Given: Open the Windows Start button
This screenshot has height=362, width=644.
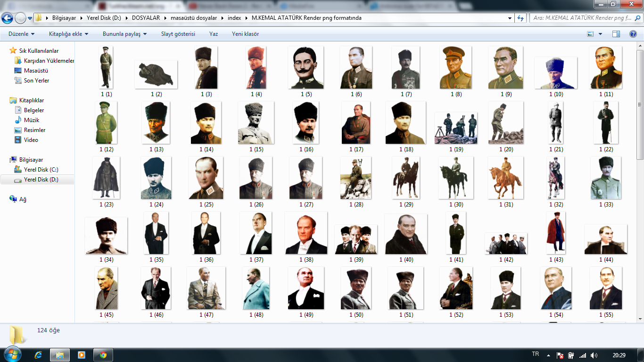Looking at the screenshot, I should 12,354.
